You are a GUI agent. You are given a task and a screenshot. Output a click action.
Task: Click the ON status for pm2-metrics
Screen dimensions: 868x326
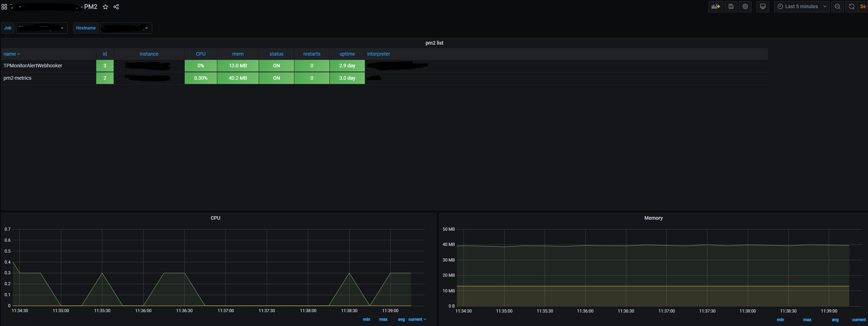[x=276, y=78]
